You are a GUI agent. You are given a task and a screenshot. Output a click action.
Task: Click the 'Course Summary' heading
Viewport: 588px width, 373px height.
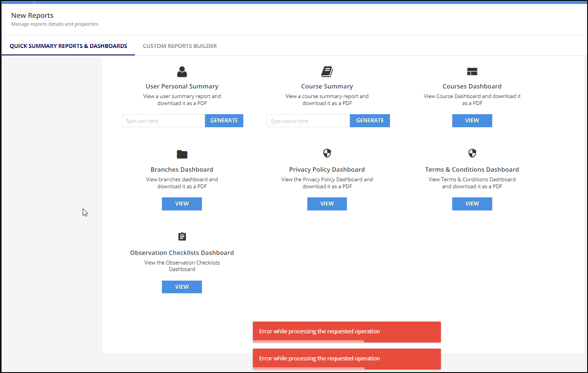point(327,86)
